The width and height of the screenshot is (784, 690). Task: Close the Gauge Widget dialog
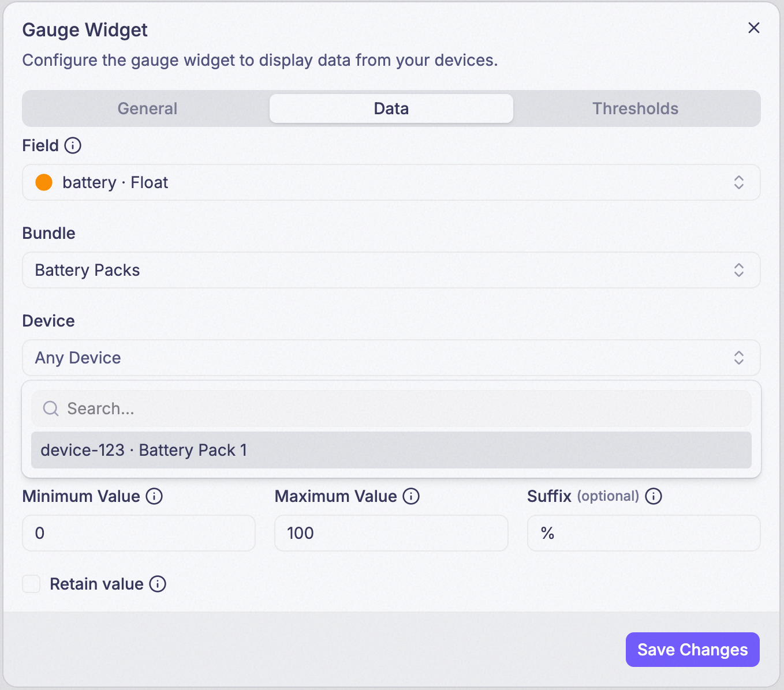coord(754,28)
